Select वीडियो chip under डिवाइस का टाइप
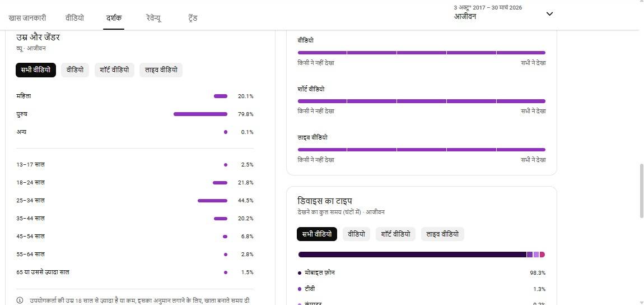The image size is (644, 305). (x=357, y=234)
